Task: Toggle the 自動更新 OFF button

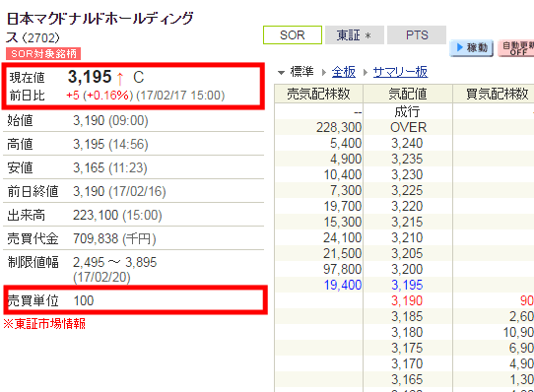Action: [x=516, y=48]
